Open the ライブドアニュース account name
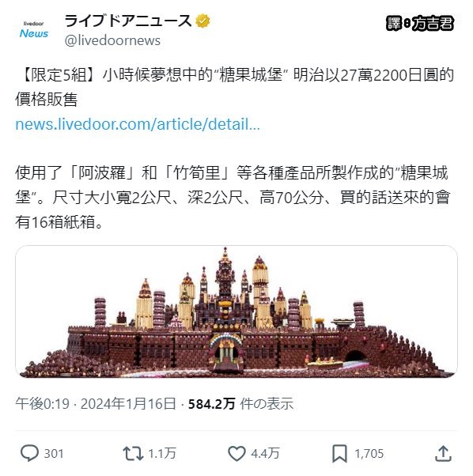Image resolution: width=473 pixels, height=476 pixels. coord(128,21)
